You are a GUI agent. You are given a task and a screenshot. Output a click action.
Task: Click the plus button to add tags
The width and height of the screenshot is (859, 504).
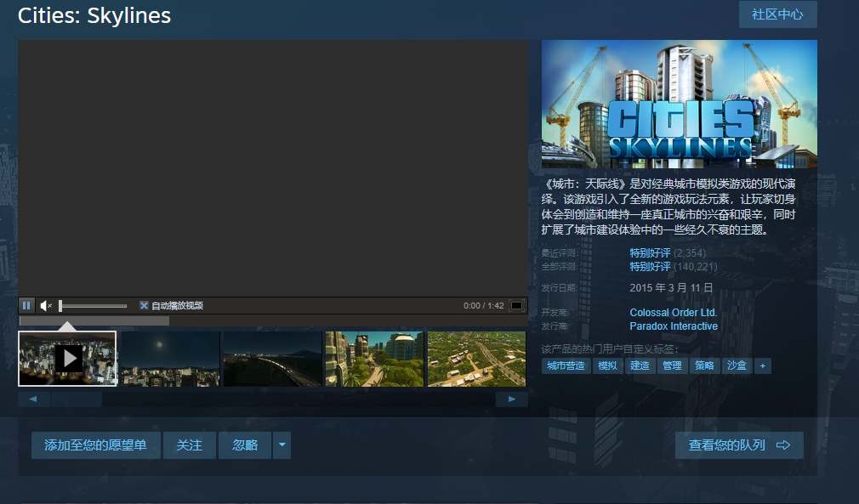click(x=763, y=365)
